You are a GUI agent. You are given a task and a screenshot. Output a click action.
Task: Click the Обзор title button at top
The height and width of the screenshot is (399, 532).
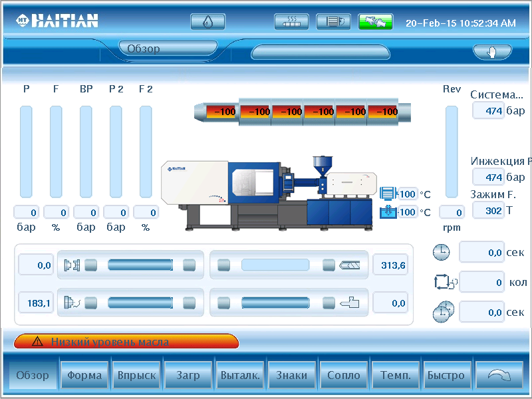(x=168, y=49)
